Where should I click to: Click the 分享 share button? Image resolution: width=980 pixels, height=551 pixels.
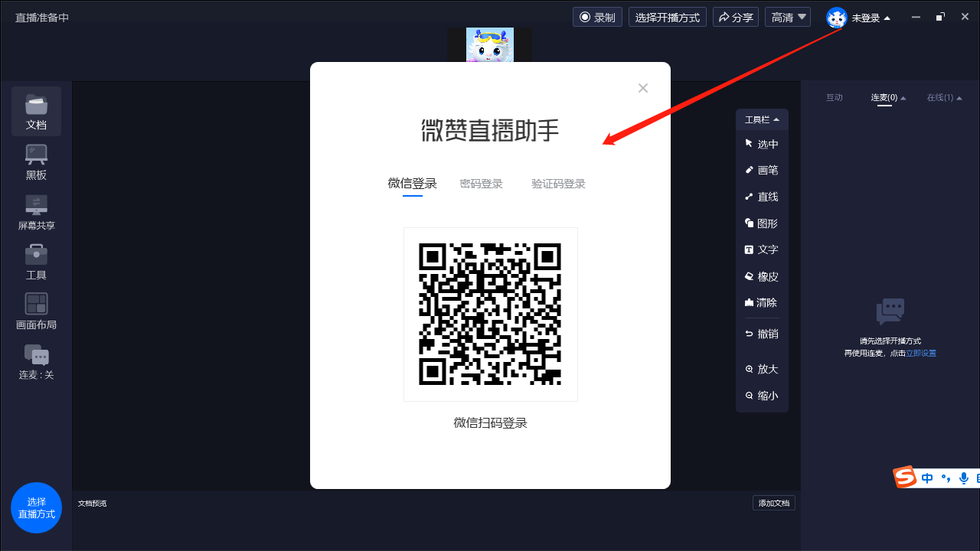(x=736, y=17)
